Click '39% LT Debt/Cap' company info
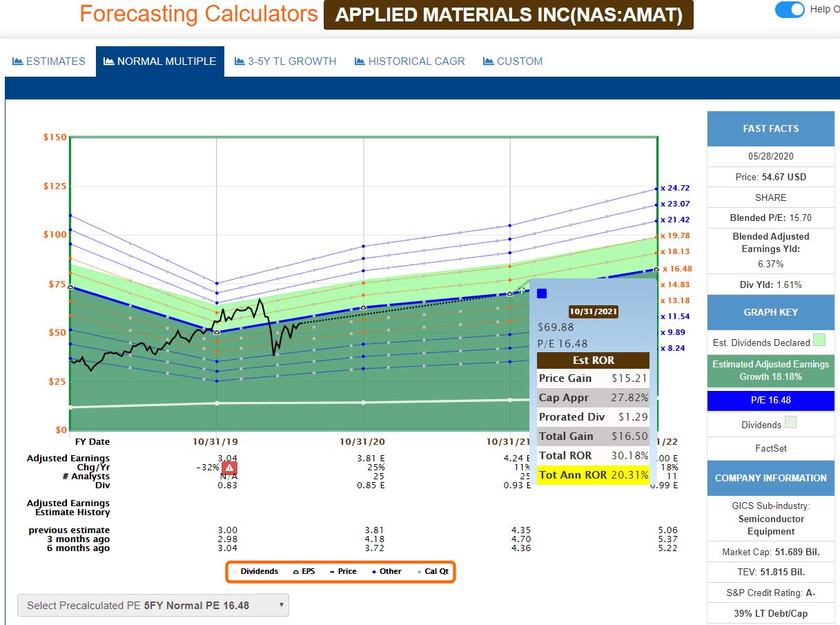Image resolution: width=840 pixels, height=625 pixels. (771, 613)
